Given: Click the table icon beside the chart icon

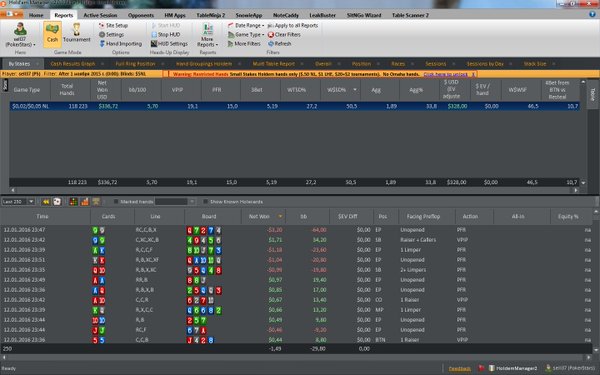Looking at the screenshot, I should [96, 202].
